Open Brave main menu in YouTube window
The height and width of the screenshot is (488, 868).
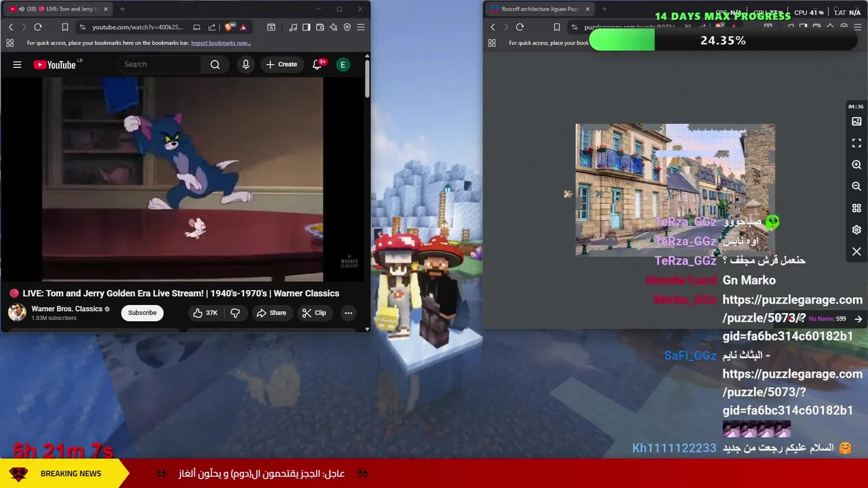click(361, 27)
